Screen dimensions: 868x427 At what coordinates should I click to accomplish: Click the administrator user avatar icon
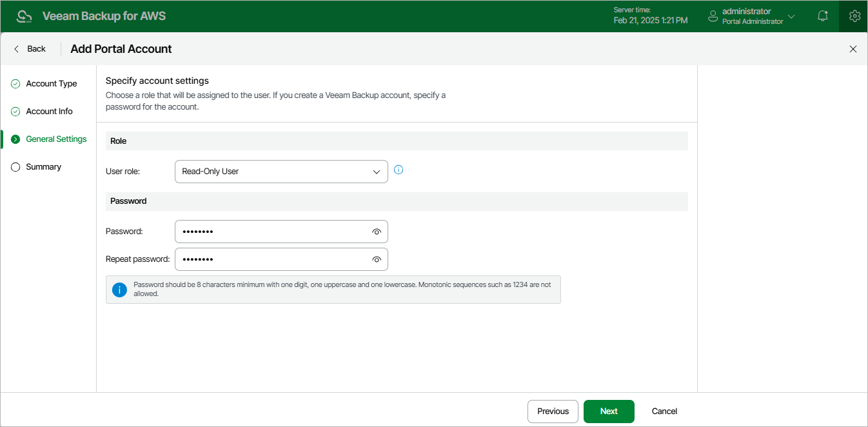(x=713, y=16)
